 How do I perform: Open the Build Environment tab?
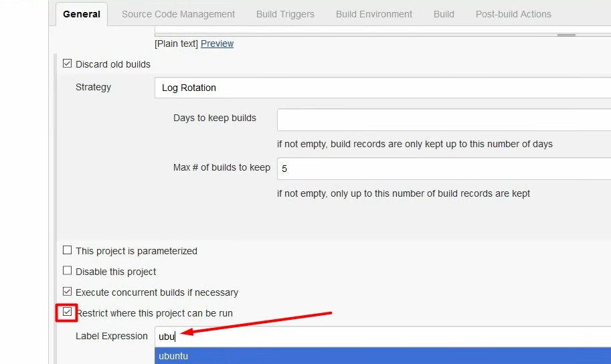373,14
